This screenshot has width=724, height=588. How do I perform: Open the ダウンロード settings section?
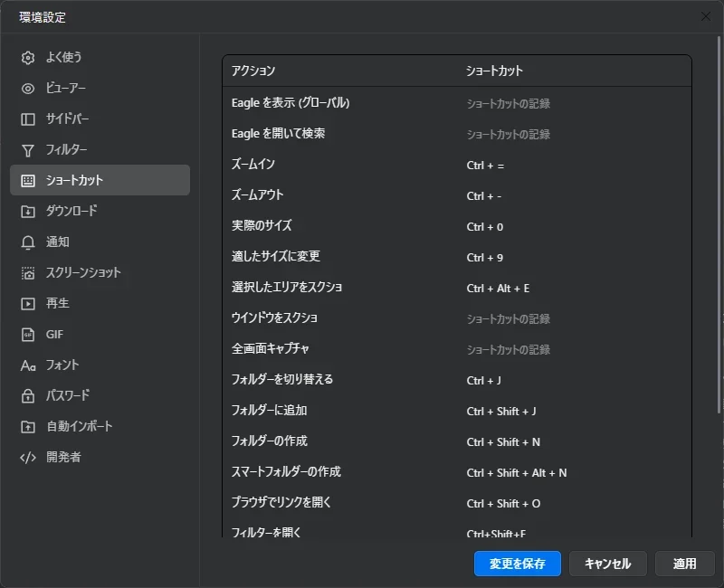100,211
